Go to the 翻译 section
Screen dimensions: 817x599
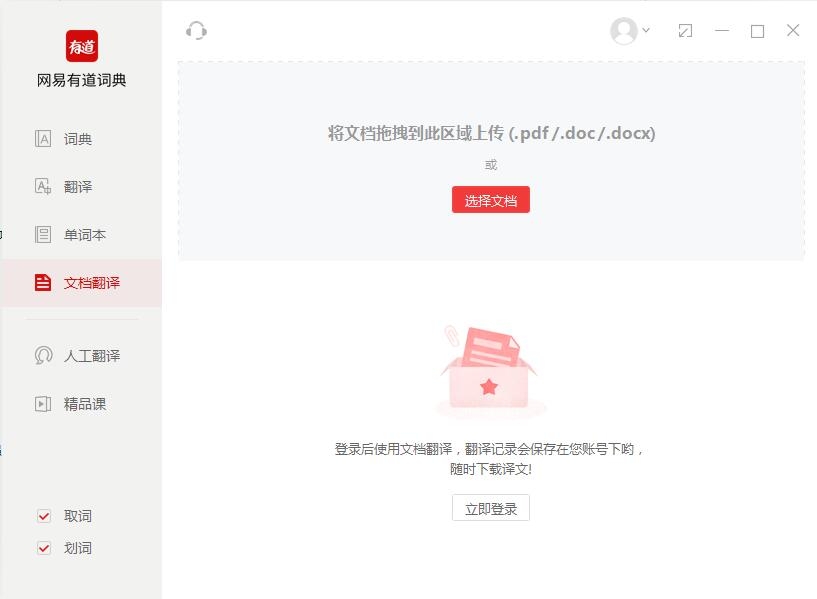pyautogui.click(x=81, y=186)
